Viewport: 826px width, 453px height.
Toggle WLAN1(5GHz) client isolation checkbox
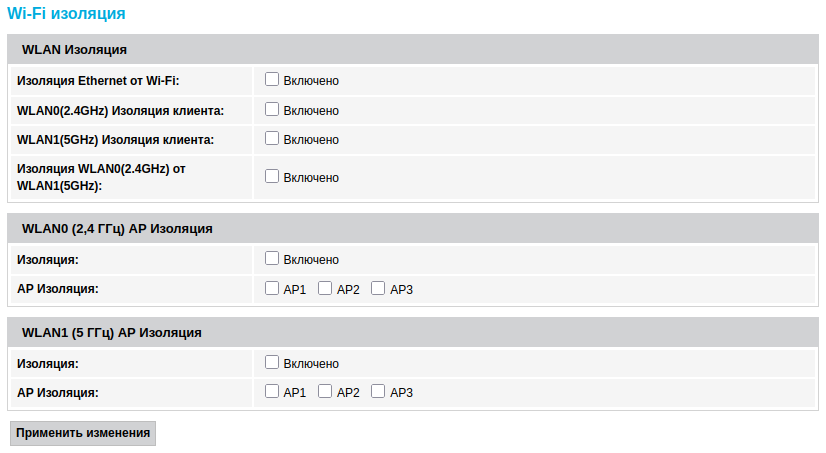click(272, 139)
